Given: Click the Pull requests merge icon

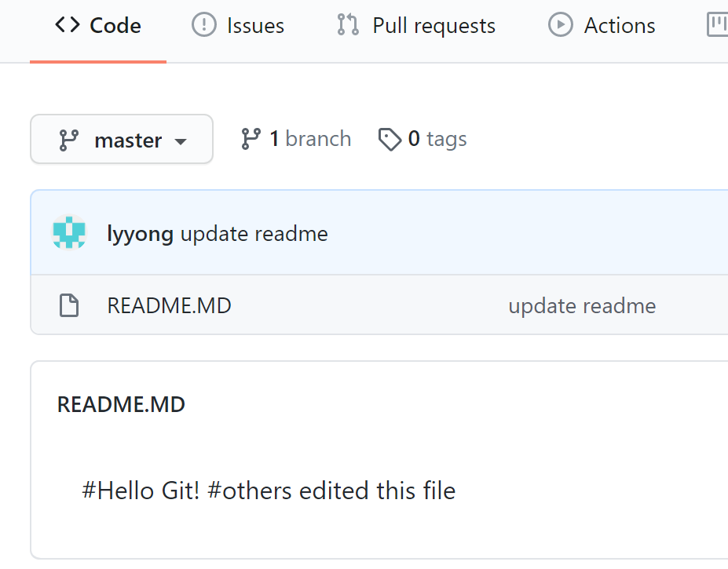Looking at the screenshot, I should 348,25.
